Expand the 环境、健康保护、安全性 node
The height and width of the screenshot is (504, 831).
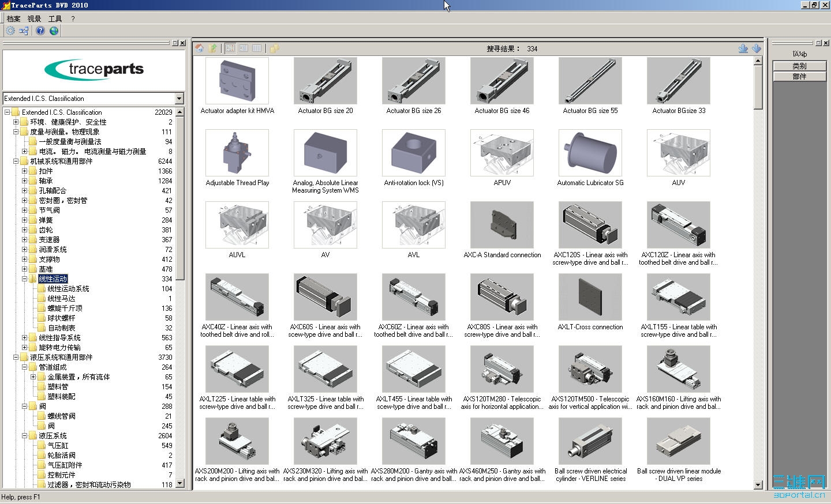(16, 122)
